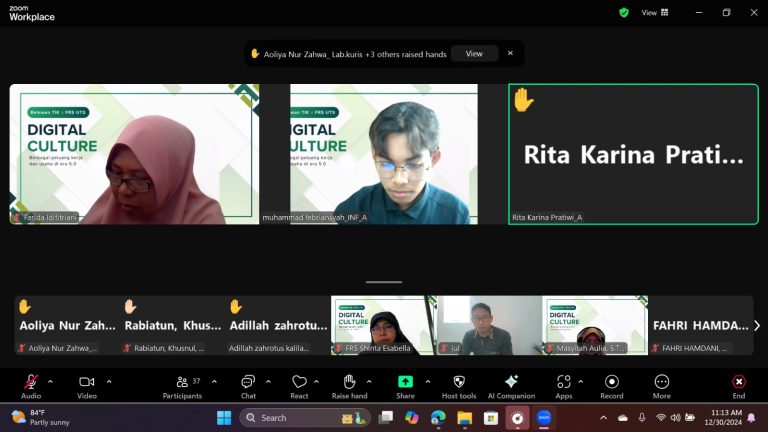Open the Apps panel
The width and height of the screenshot is (768, 432).
(564, 386)
